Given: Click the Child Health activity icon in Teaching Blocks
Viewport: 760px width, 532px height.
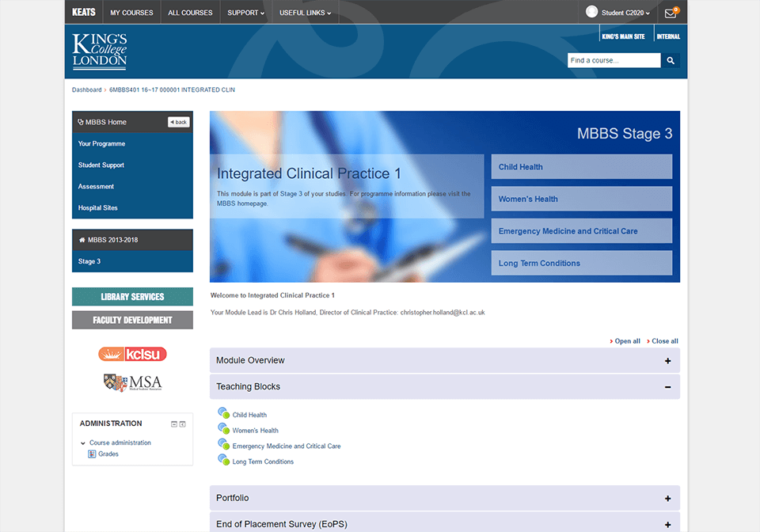Looking at the screenshot, I should coord(223,412).
